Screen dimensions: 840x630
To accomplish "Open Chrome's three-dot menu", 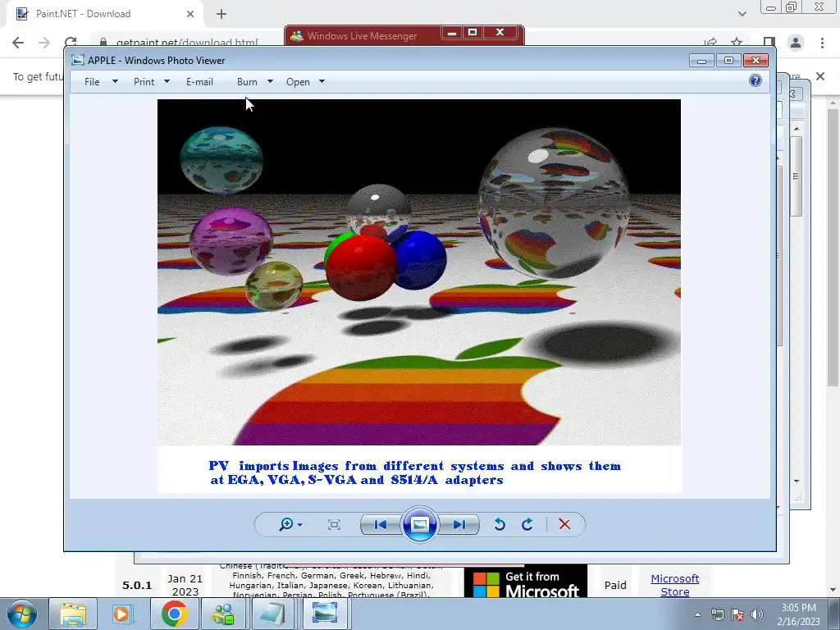I will tap(822, 43).
